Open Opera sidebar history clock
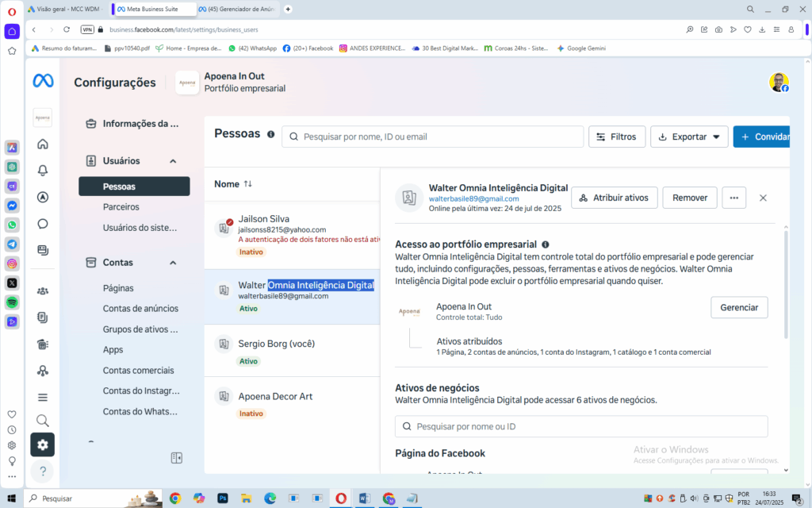The image size is (812, 508). [12, 429]
